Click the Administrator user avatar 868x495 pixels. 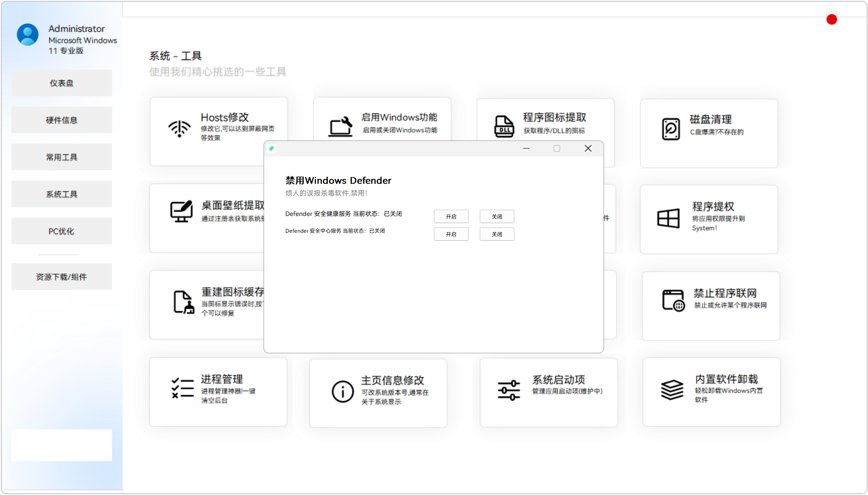tap(28, 35)
